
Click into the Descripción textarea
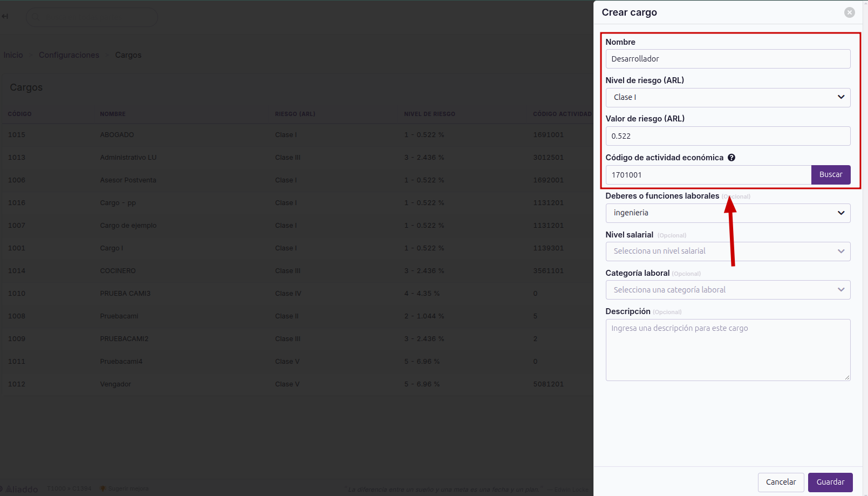(728, 350)
